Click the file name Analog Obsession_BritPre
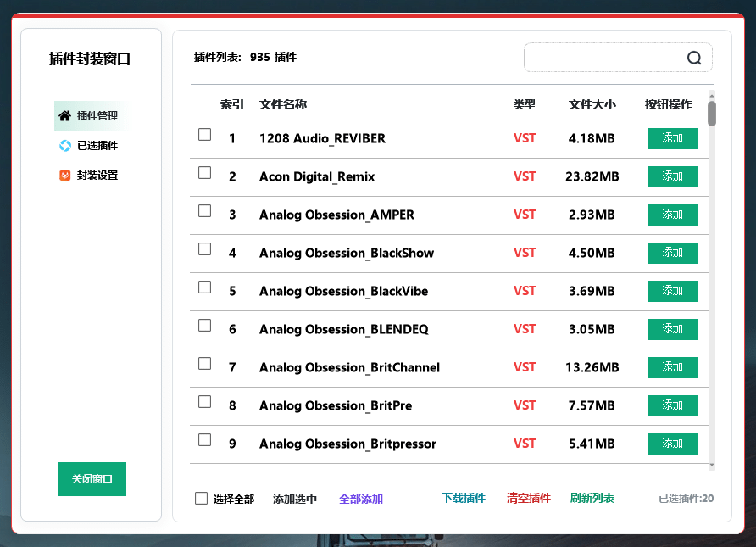This screenshot has height=547, width=756. coord(336,405)
